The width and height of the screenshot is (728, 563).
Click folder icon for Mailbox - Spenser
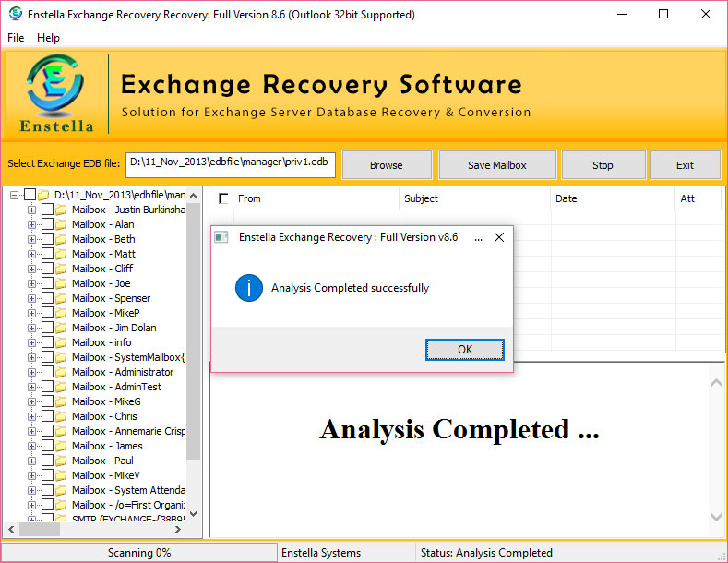[61, 298]
